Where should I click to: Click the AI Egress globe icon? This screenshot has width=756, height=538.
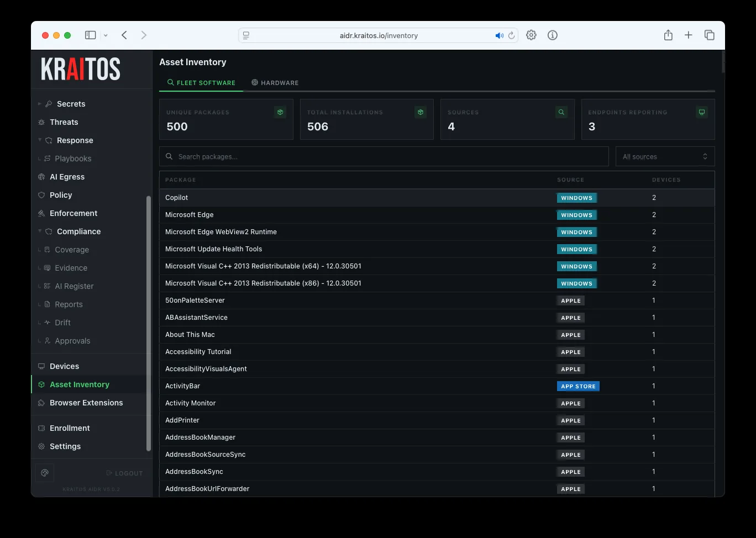41,177
